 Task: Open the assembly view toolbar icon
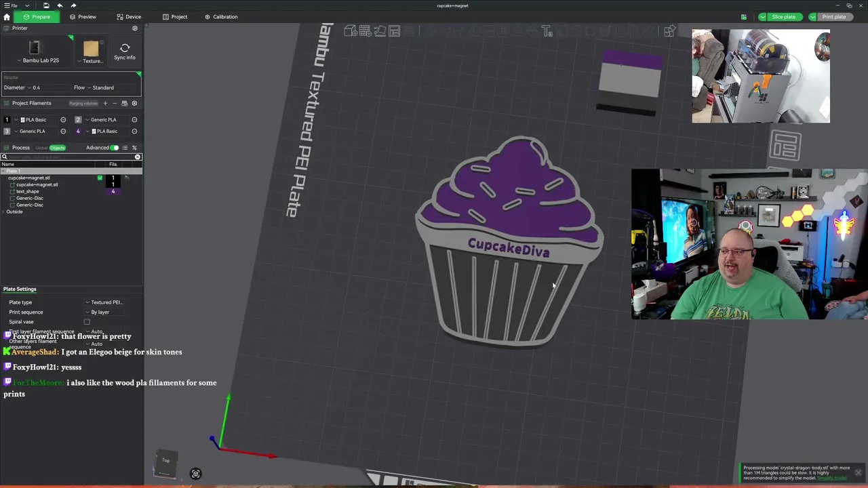pyautogui.click(x=669, y=31)
